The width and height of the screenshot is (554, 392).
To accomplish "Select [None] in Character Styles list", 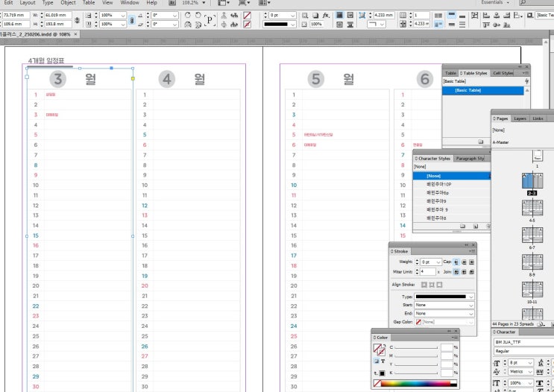I will [452, 176].
